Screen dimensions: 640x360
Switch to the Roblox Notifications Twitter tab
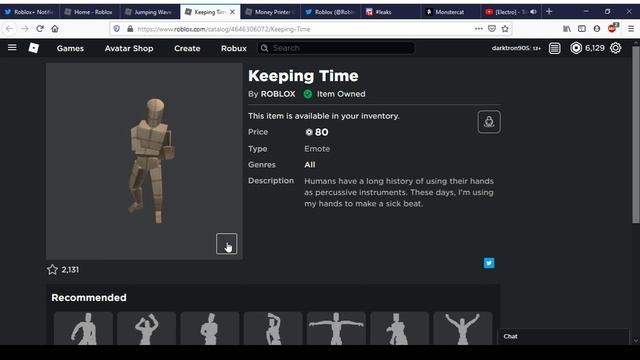pos(30,12)
